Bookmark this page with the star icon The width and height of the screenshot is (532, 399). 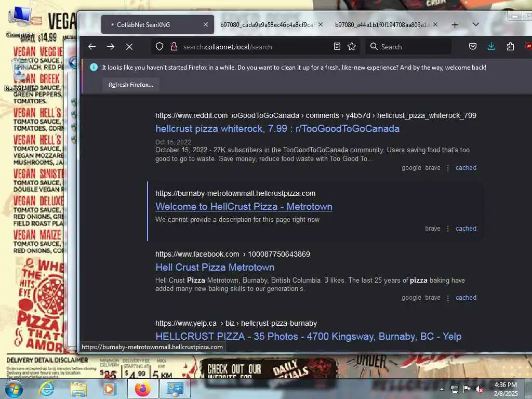coord(352,46)
